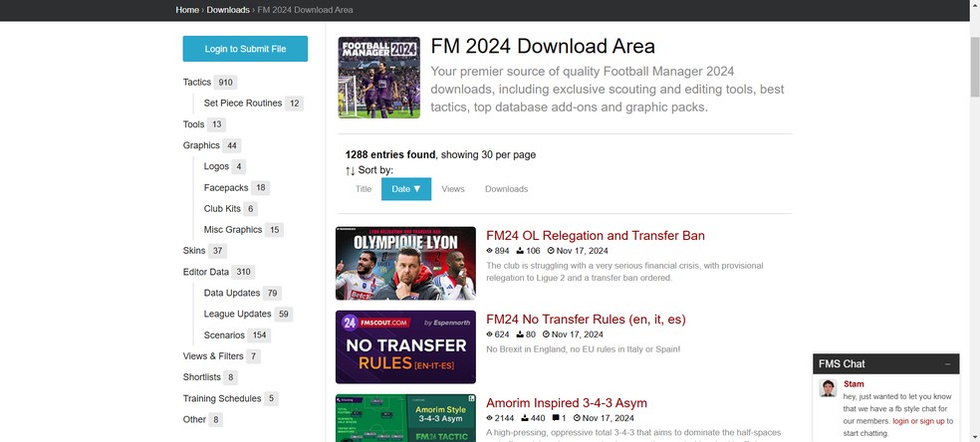Open the Skins category
Viewport: 980px width, 442px height.
pos(194,251)
